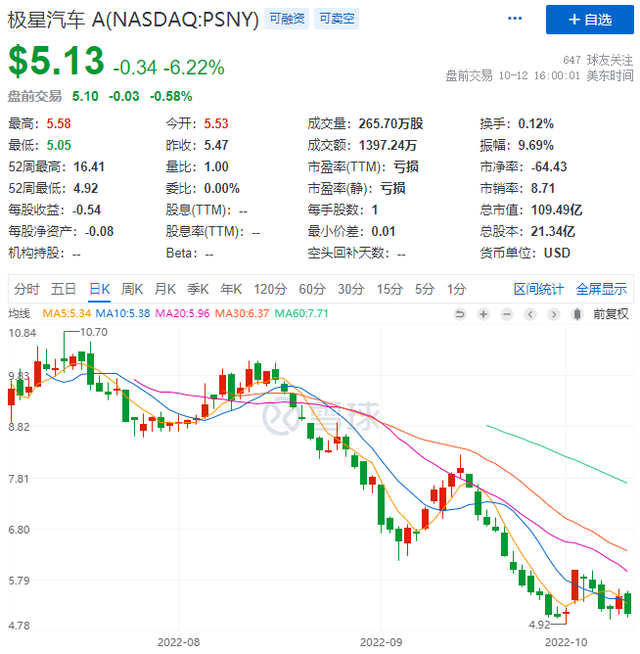Click the MA10:5.38 indicator label
The image size is (640, 654).
pyautogui.click(x=123, y=314)
